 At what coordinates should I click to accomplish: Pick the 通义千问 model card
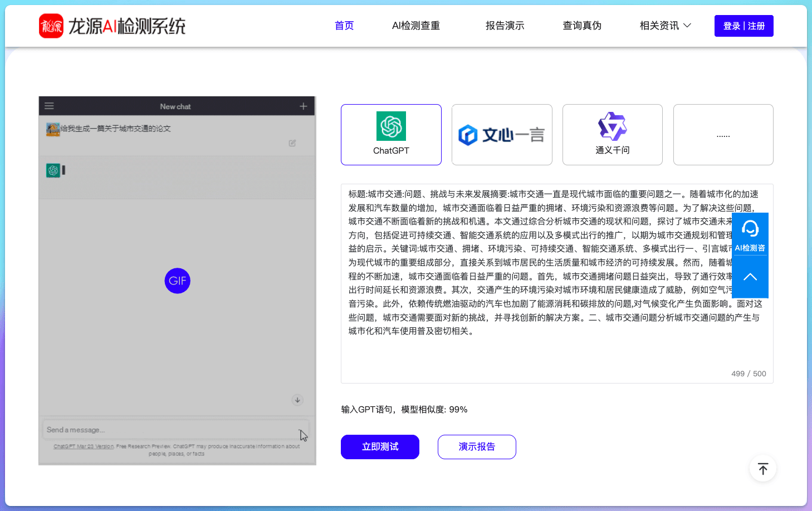point(613,135)
